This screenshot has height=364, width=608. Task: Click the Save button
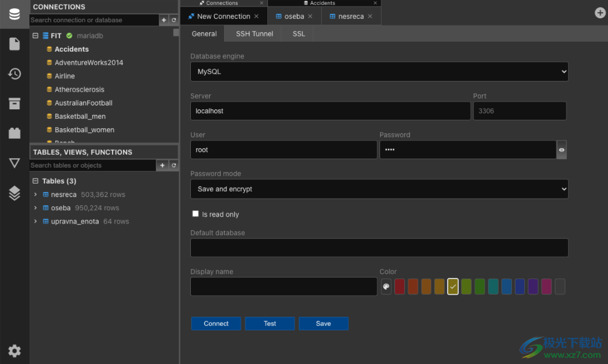(x=323, y=323)
